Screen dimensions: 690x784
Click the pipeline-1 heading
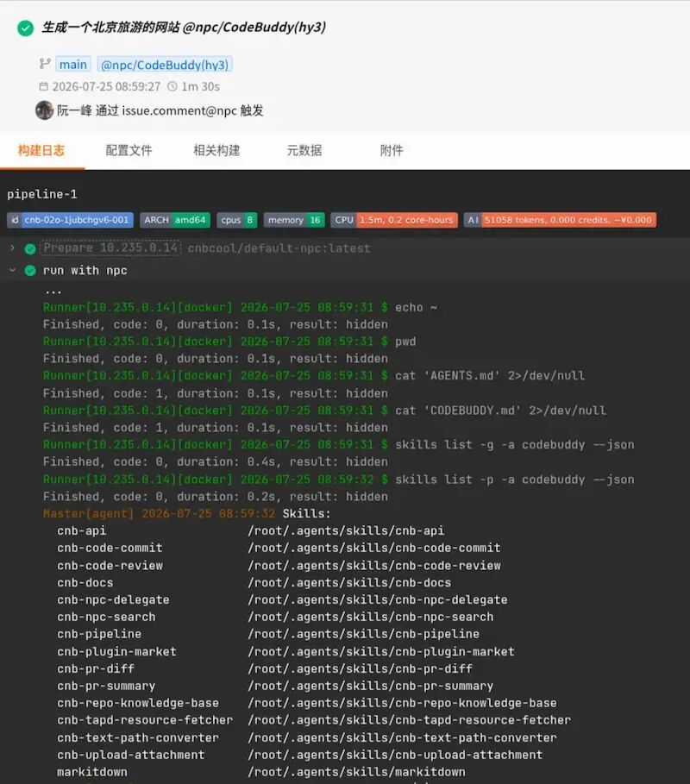pos(42,194)
